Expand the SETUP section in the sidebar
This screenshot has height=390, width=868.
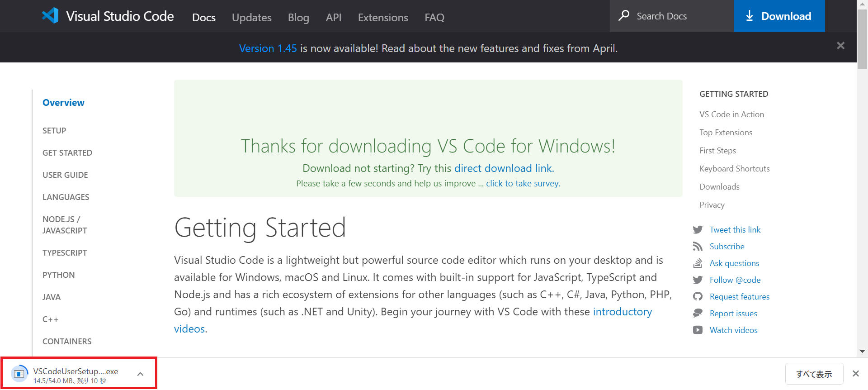(x=54, y=131)
